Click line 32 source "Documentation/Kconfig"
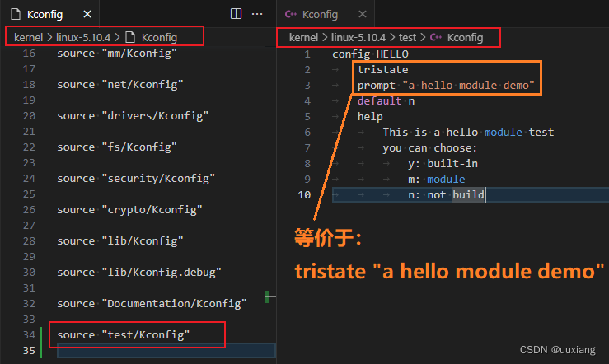 [x=152, y=303]
